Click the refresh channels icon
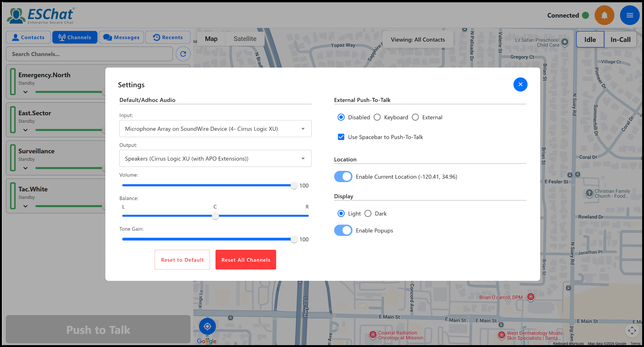The width and height of the screenshot is (644, 347). 183,54
